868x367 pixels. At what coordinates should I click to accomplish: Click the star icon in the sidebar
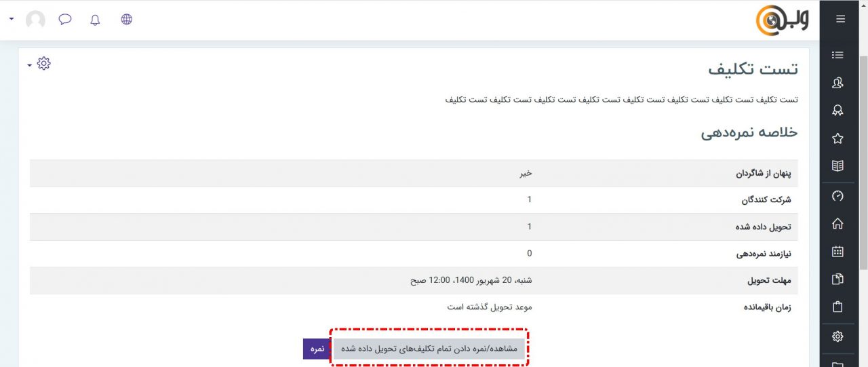coord(837,138)
